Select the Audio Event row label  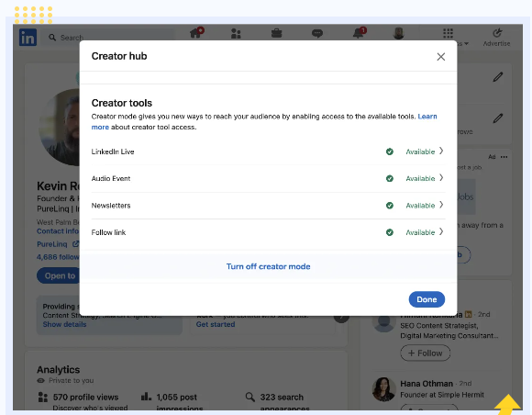[x=111, y=179]
